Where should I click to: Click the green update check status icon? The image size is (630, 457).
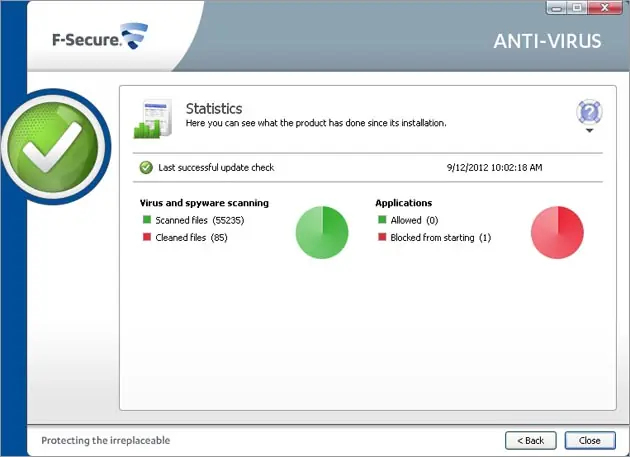click(x=146, y=167)
